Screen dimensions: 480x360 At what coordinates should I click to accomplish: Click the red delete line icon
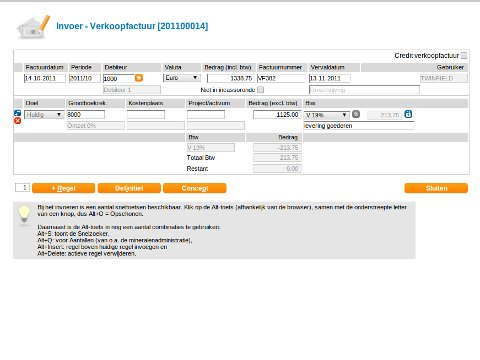tap(18, 121)
